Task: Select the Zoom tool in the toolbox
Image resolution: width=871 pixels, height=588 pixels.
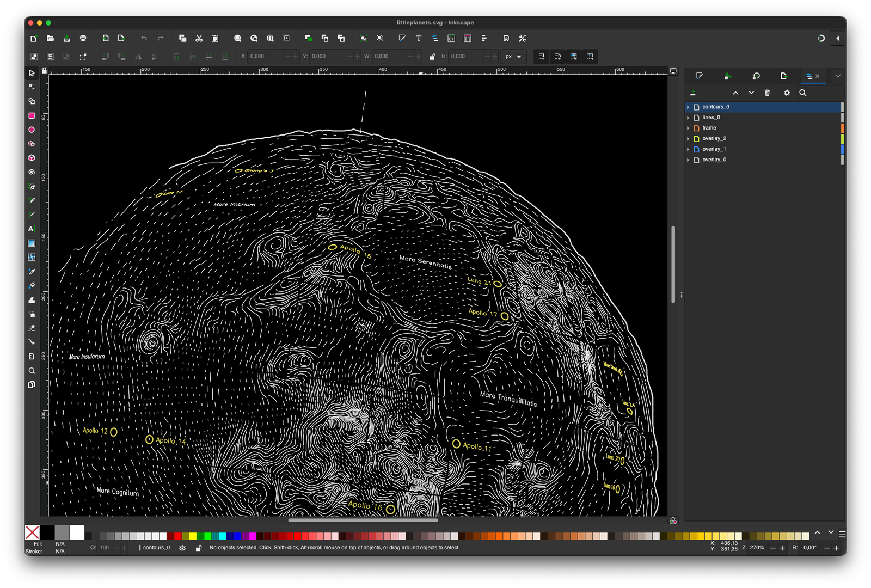Action: pos(32,371)
